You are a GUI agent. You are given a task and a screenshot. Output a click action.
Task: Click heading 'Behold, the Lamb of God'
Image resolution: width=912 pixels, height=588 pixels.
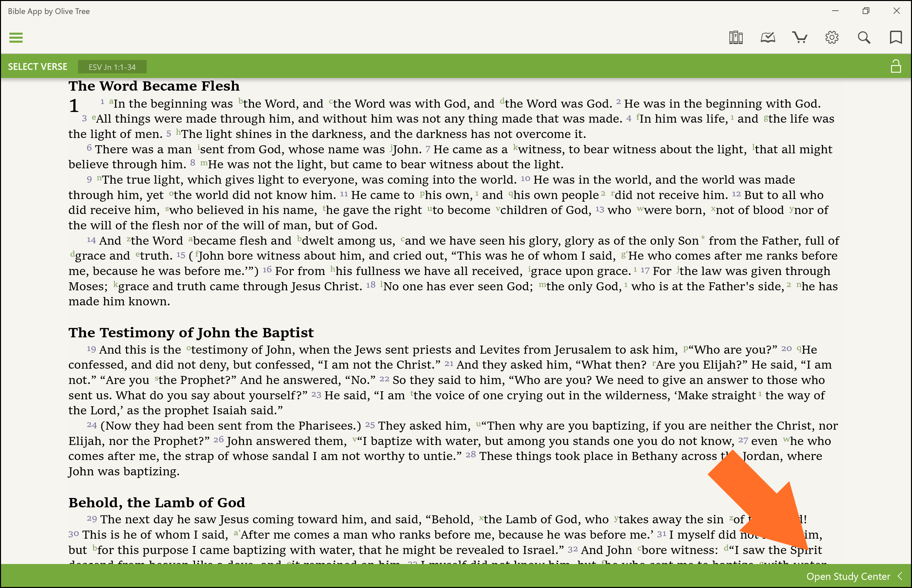pos(157,502)
